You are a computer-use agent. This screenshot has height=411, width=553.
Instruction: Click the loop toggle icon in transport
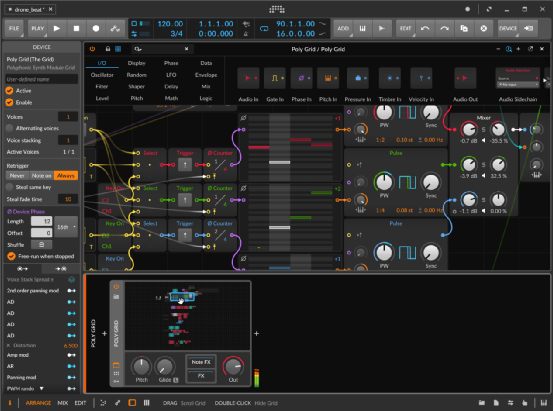(x=264, y=29)
